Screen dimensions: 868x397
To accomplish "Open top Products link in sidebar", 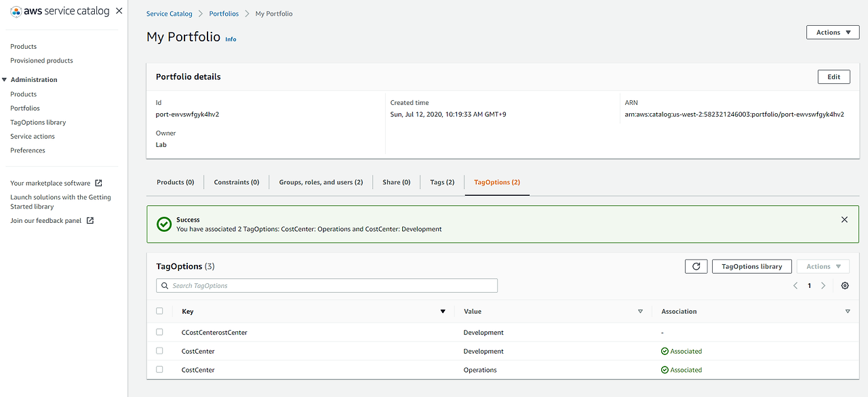I will pos(24,46).
